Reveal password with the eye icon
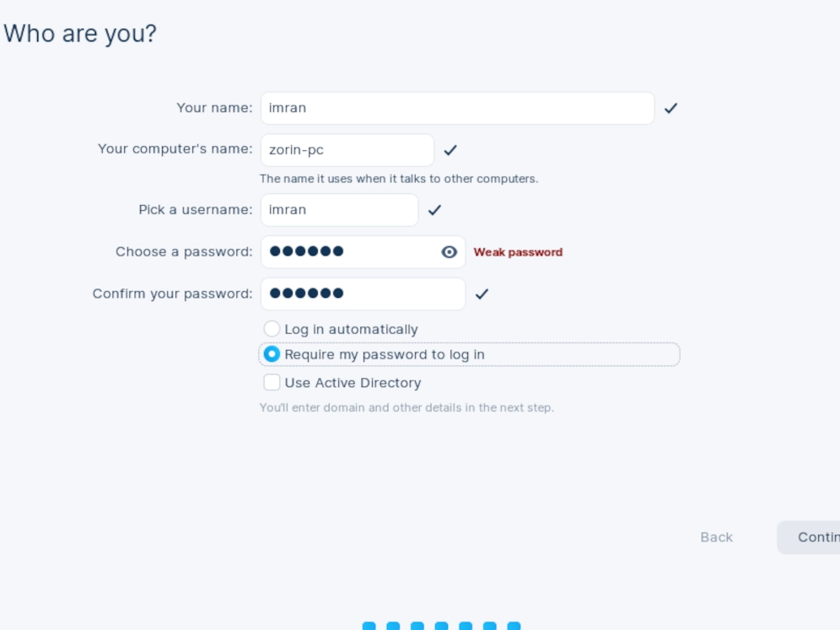 tap(449, 252)
